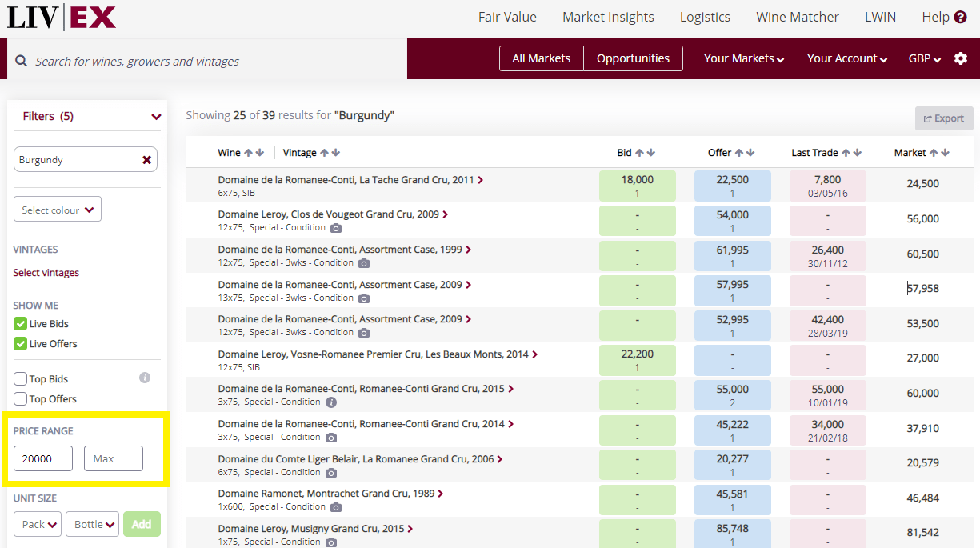Click 18,000 bid for La Tache 2011
This screenshot has height=548, width=980.
pyautogui.click(x=638, y=186)
